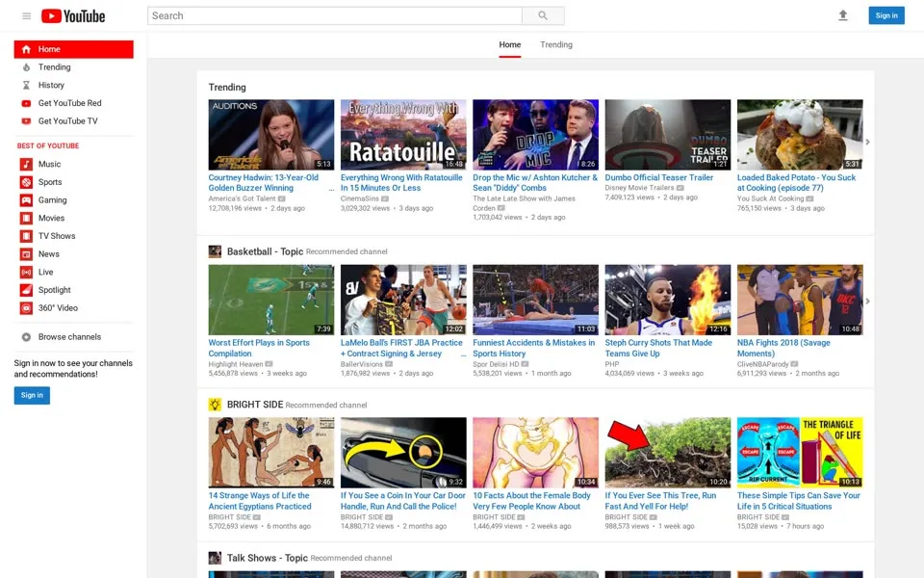Click You Suck At Cooking channel name

tap(770, 198)
